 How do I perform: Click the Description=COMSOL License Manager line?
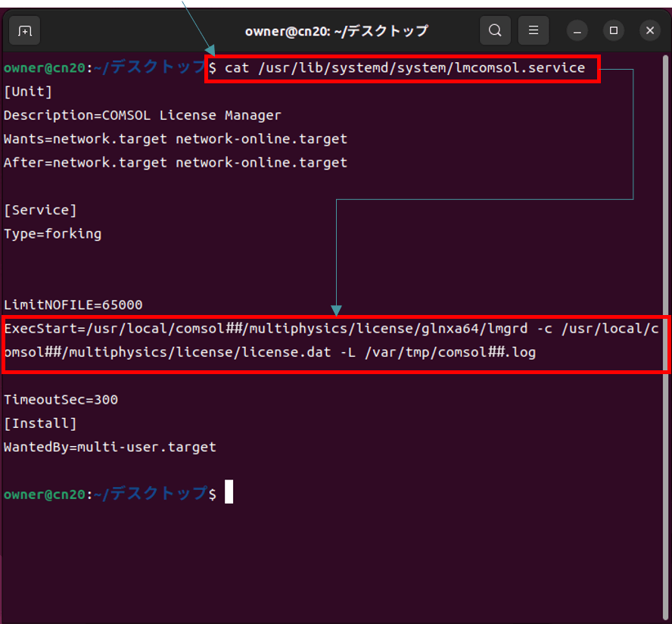pyautogui.click(x=142, y=115)
